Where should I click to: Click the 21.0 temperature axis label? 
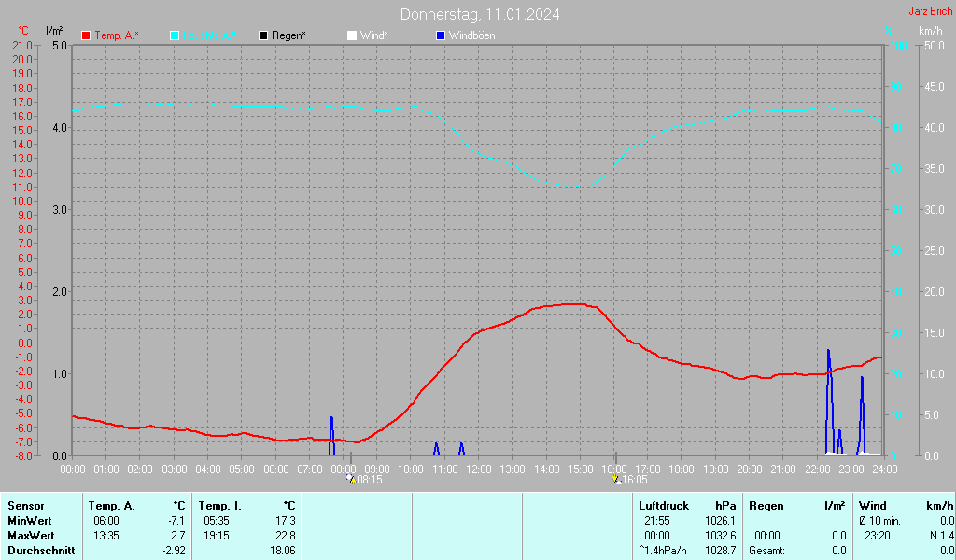point(22,46)
